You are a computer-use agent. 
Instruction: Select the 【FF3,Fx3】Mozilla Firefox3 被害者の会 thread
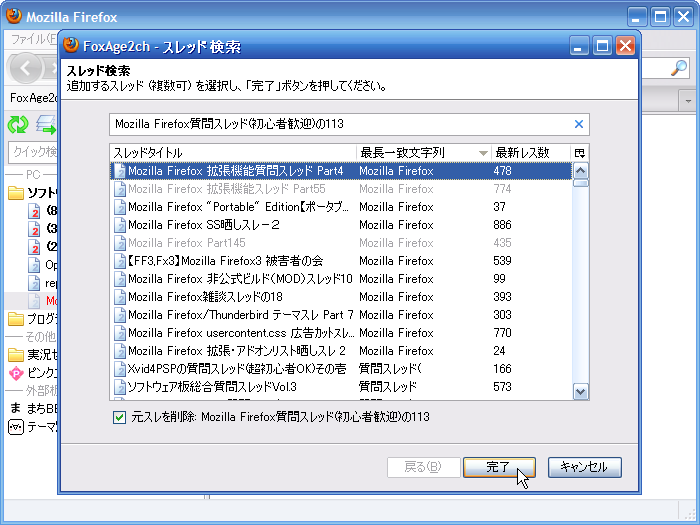click(x=239, y=261)
